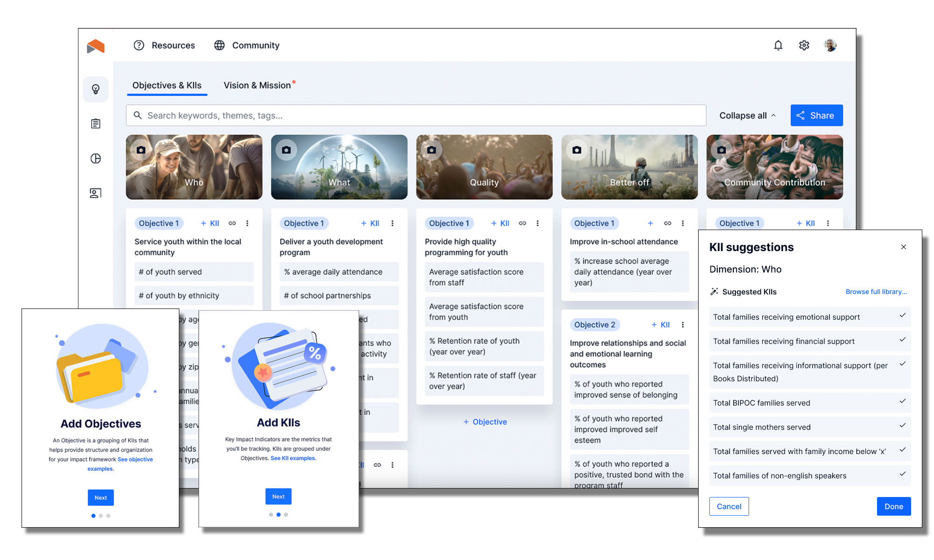Toggle Total families of non-english speakers KII

click(901, 475)
